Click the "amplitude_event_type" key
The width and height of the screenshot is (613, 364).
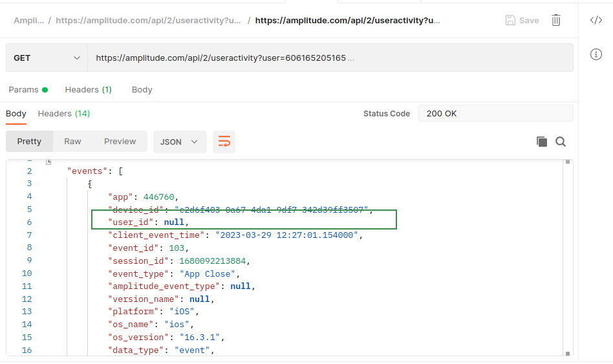tap(164, 286)
